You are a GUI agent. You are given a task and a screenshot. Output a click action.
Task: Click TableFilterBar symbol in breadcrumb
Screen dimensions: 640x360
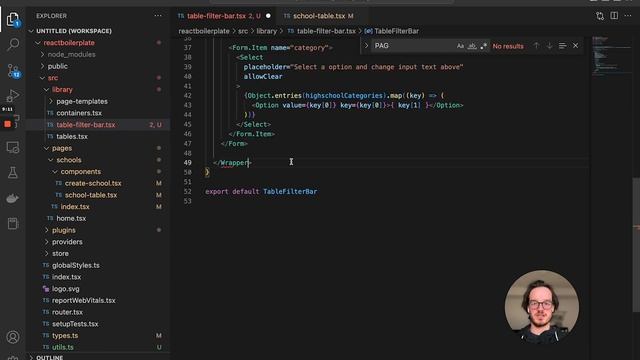pos(396,31)
